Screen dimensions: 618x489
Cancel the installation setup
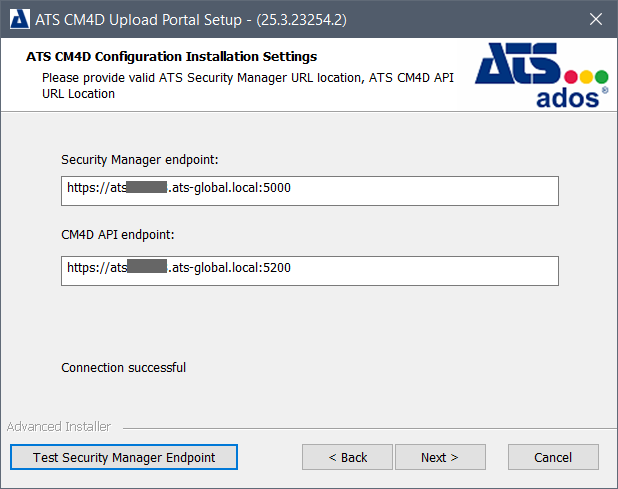coord(552,457)
